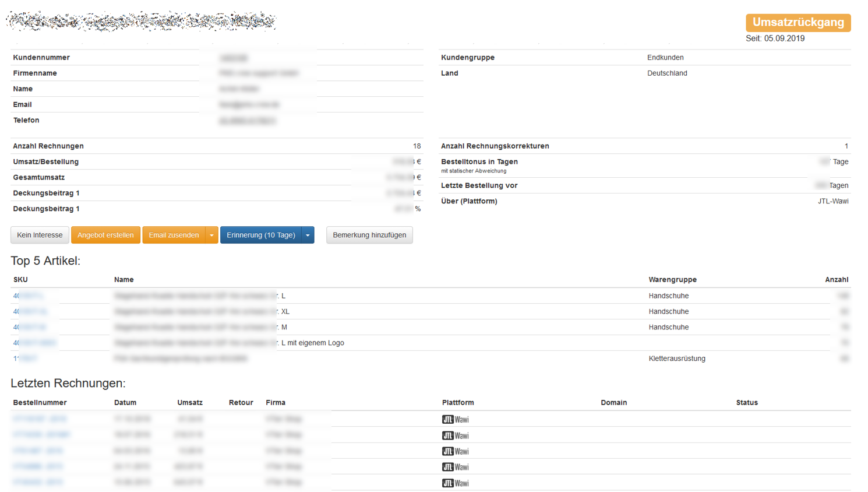The image size is (868, 492).
Task: Click the Seit: 05.09.2019 date text
Action: [x=775, y=38]
